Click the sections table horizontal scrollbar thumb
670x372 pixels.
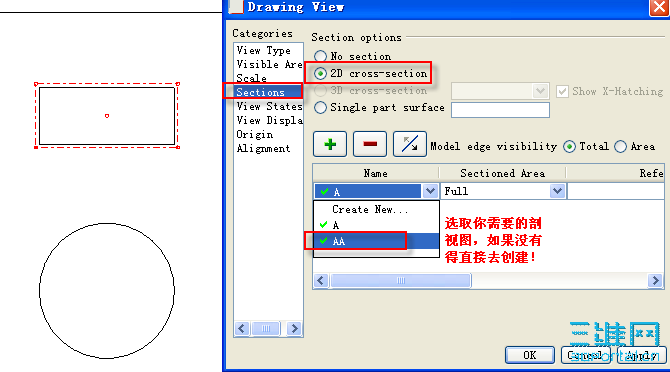pyautogui.click(x=401, y=281)
